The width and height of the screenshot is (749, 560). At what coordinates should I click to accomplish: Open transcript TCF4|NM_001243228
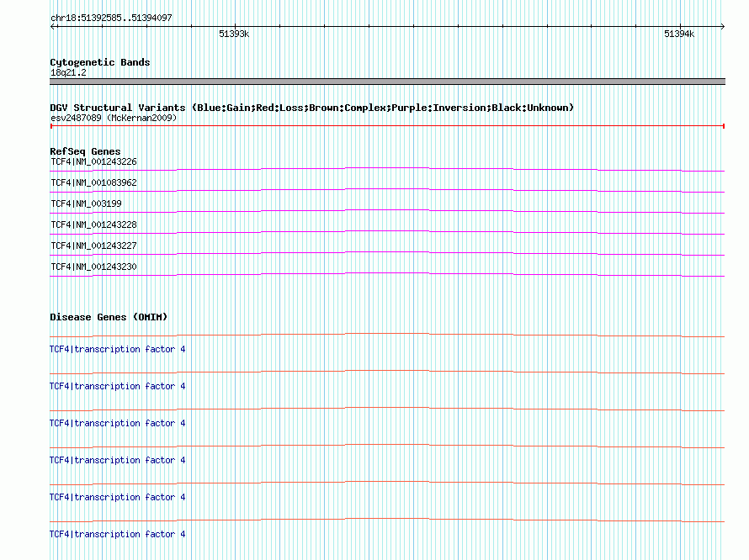click(93, 225)
